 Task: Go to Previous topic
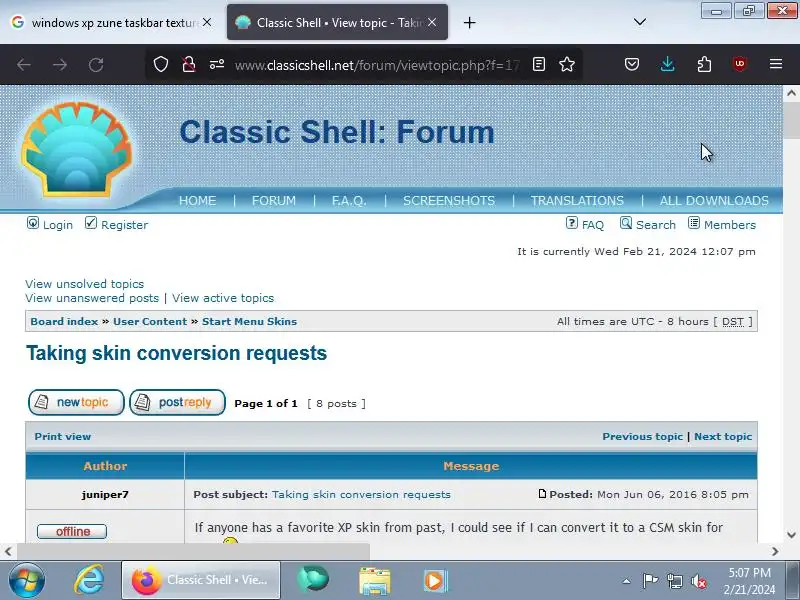click(642, 437)
